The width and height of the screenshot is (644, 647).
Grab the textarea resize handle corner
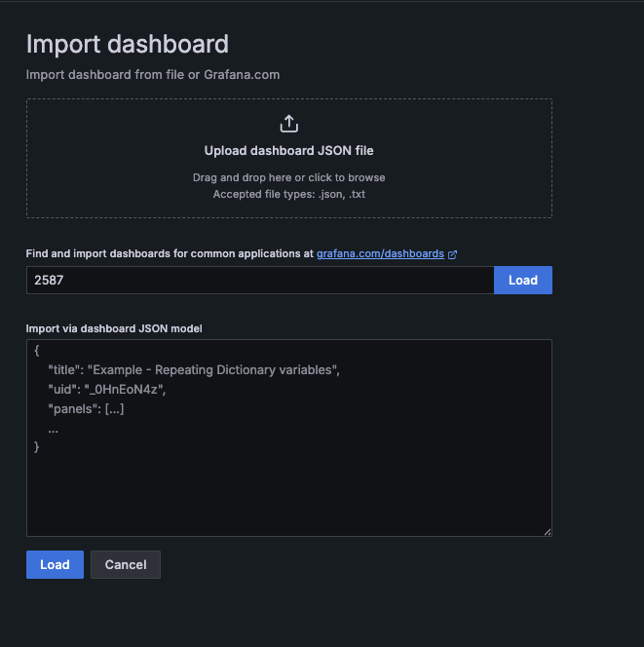pyautogui.click(x=547, y=531)
